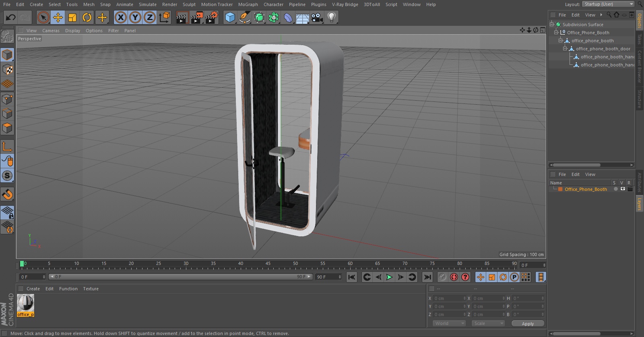
Task: Click the Apply button
Action: [x=528, y=323]
